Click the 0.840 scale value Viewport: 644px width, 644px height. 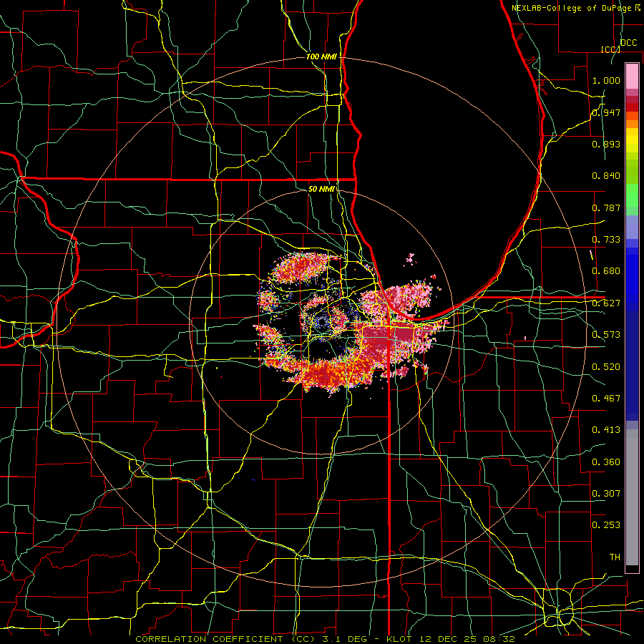(606, 176)
